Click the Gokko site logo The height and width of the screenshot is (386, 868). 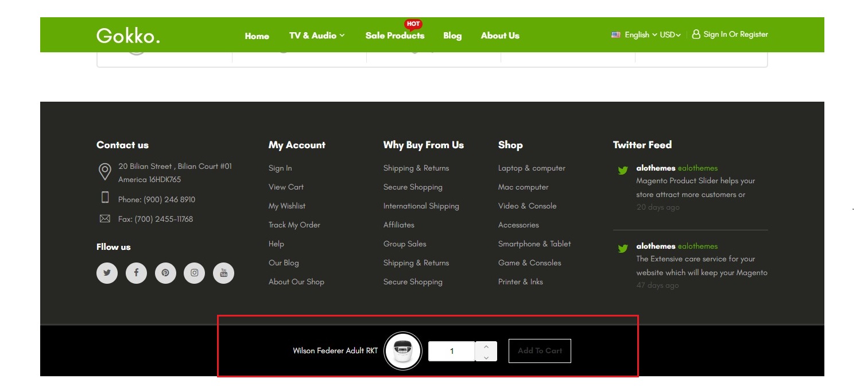(x=128, y=36)
